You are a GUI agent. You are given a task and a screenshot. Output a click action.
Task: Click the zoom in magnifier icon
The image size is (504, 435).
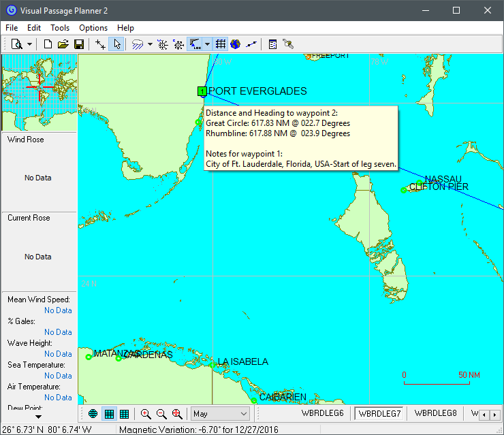click(146, 414)
